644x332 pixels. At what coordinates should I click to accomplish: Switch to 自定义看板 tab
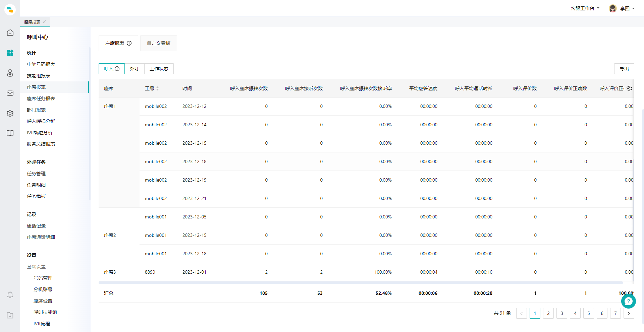coord(159,43)
